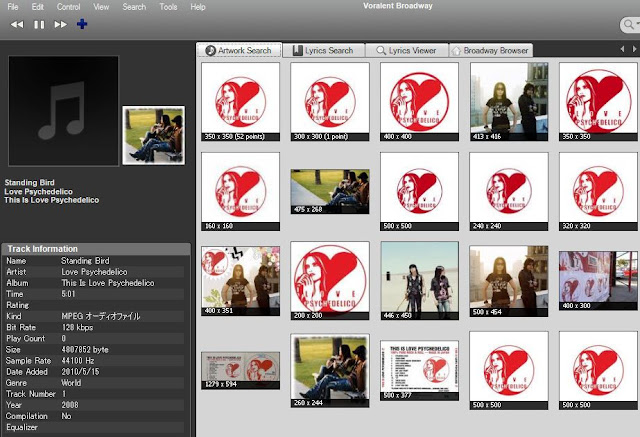Skip forward with the fast-forward button
Viewport: 640px width, 437px height.
[61, 24]
